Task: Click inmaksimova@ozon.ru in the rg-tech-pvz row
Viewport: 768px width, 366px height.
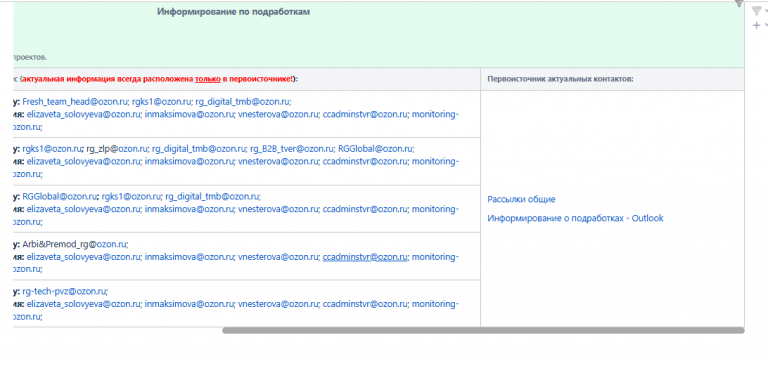Action: coord(189,304)
